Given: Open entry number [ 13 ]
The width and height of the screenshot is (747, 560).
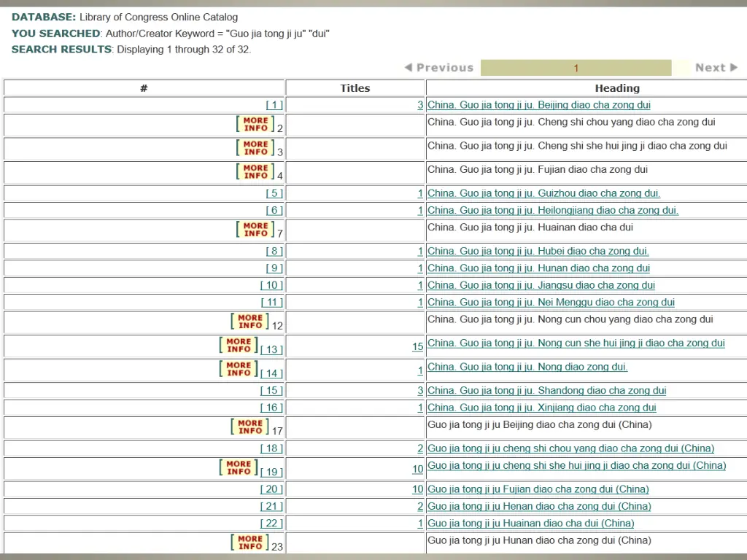Looking at the screenshot, I should point(271,350).
